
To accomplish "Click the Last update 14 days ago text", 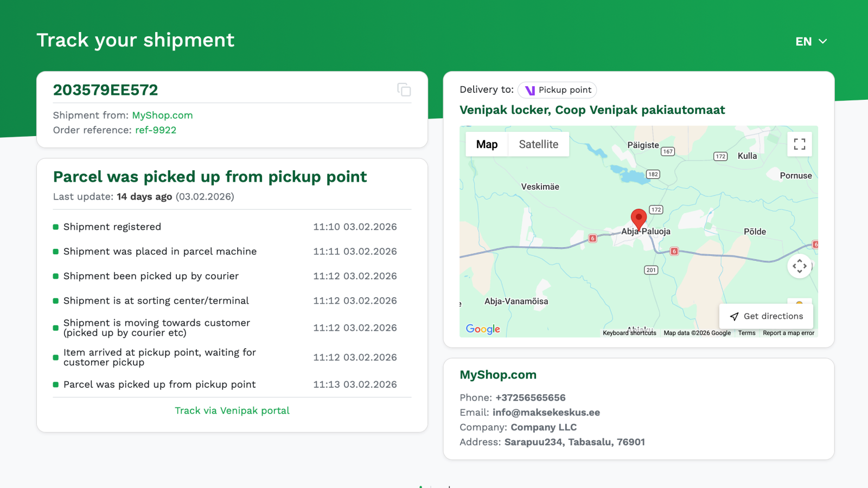I will (x=144, y=197).
